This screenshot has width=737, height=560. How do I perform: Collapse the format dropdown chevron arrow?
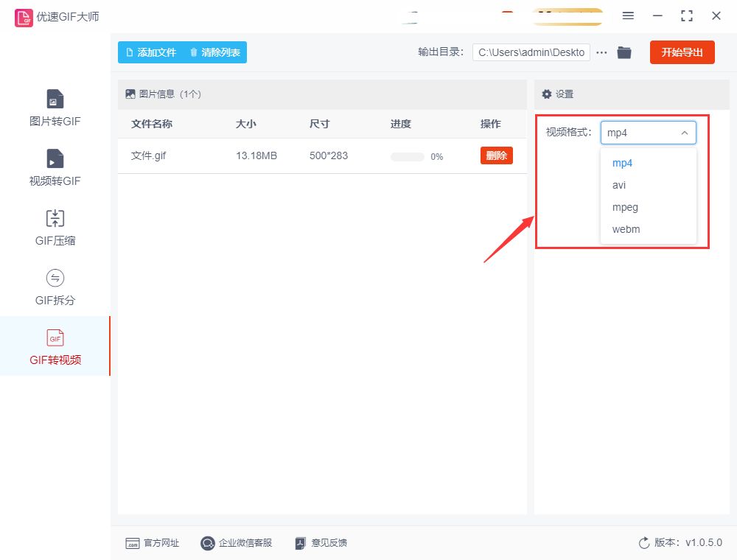coord(685,133)
